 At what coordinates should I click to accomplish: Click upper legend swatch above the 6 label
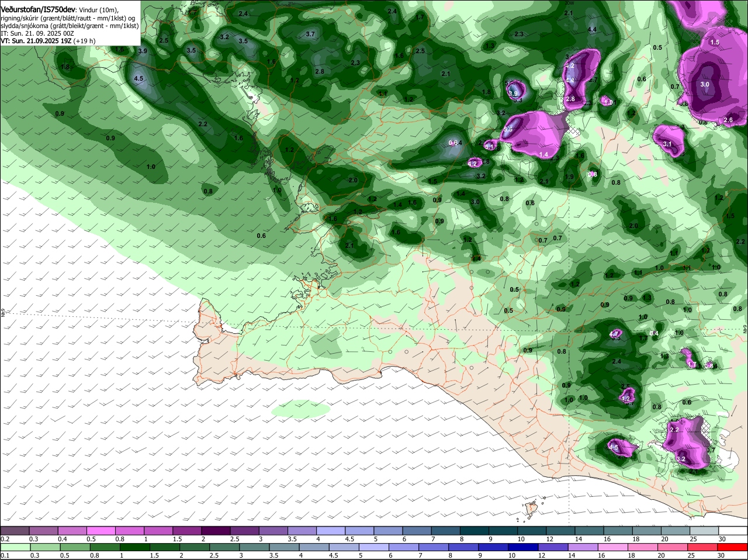click(416, 530)
